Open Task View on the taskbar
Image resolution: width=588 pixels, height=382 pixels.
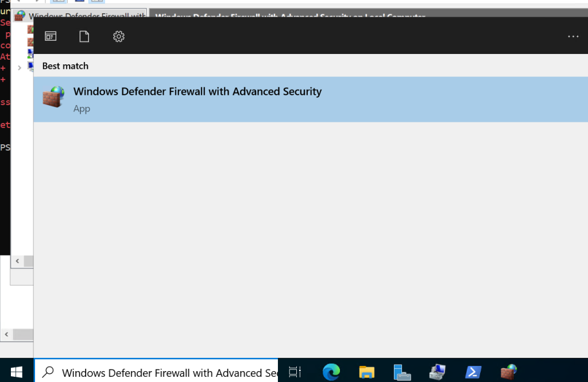click(295, 372)
